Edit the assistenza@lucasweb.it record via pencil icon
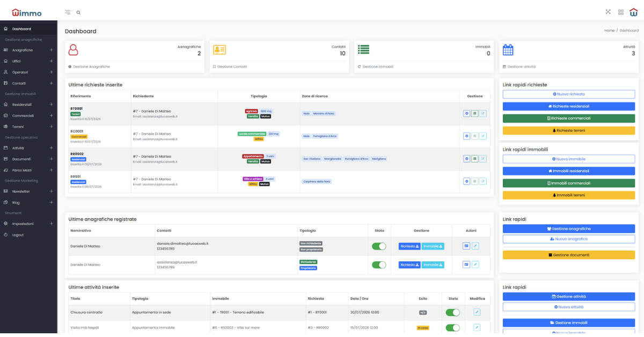The width and height of the screenshot is (644, 337). (x=475, y=265)
